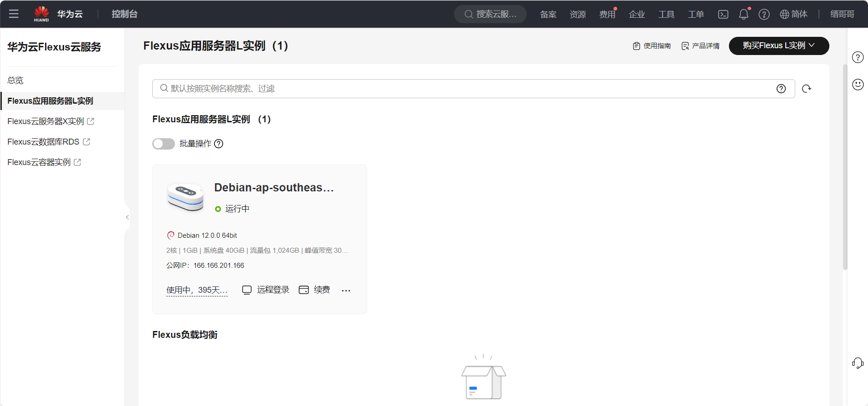Open customer service headset icon
The height and width of the screenshot is (406, 868).
pos(858,363)
